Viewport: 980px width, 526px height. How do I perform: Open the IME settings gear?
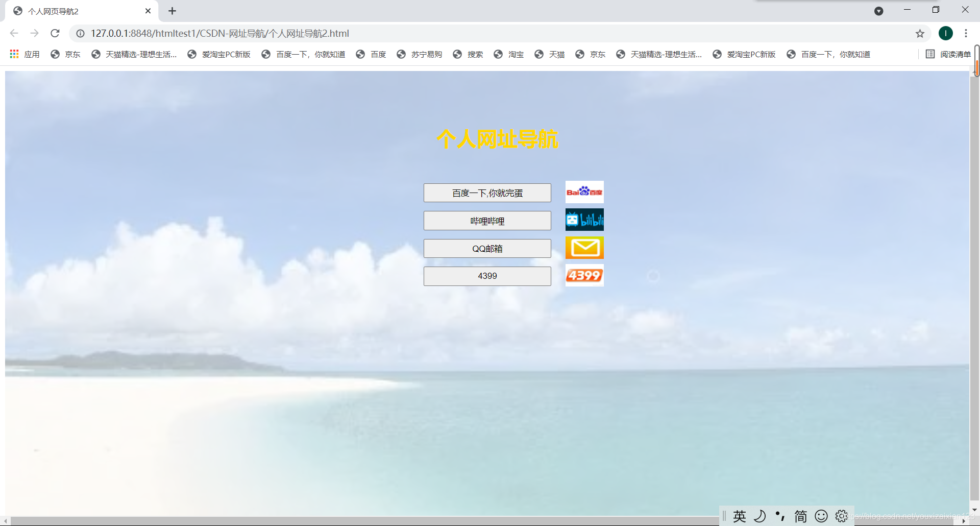842,516
